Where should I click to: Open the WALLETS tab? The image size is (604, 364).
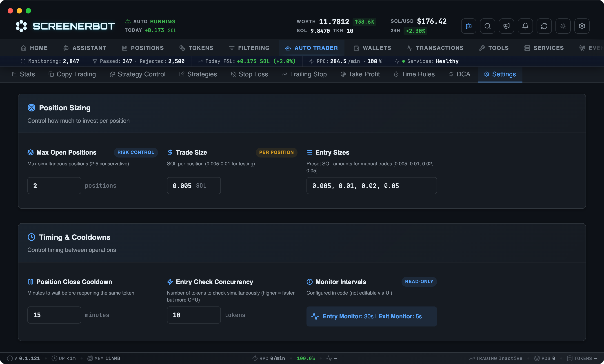(x=372, y=48)
